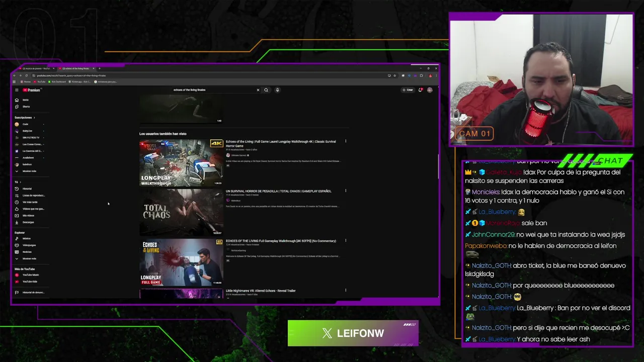Start voice search with the microphone
The image size is (644, 362).
tap(277, 90)
